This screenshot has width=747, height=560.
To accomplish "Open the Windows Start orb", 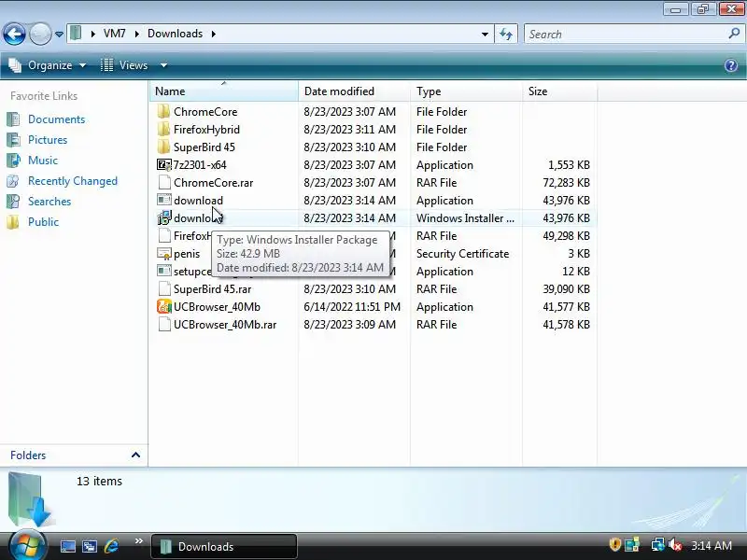I will pos(27,546).
